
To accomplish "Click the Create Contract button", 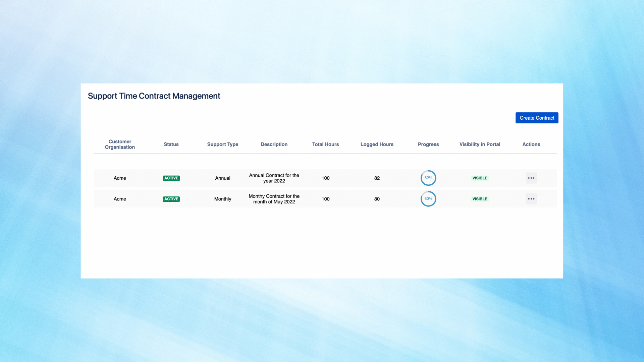I will [537, 118].
